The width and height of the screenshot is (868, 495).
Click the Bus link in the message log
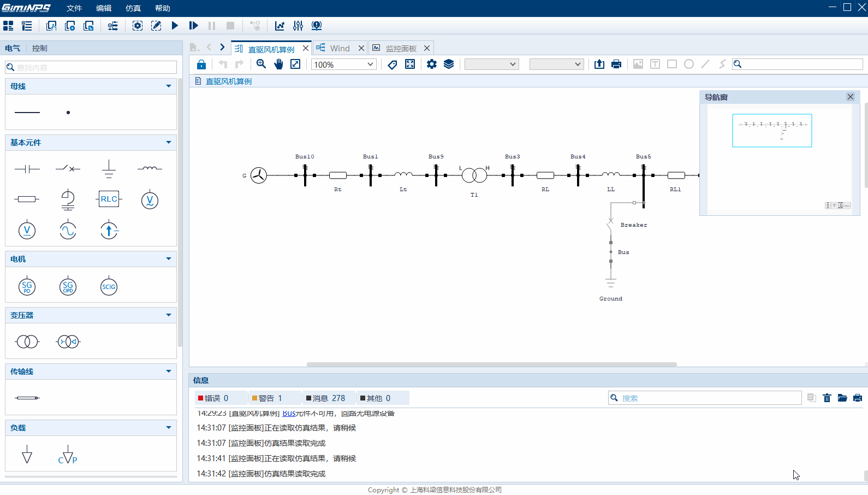pos(289,414)
